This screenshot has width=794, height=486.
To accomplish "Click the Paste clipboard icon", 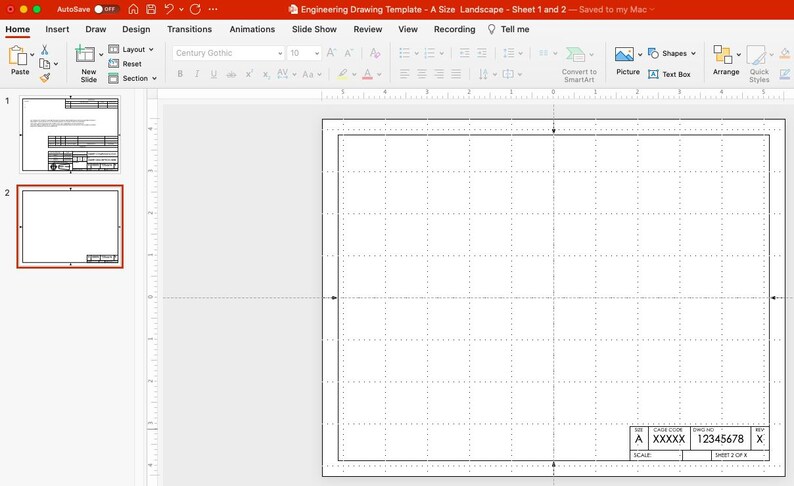I will 18,56.
